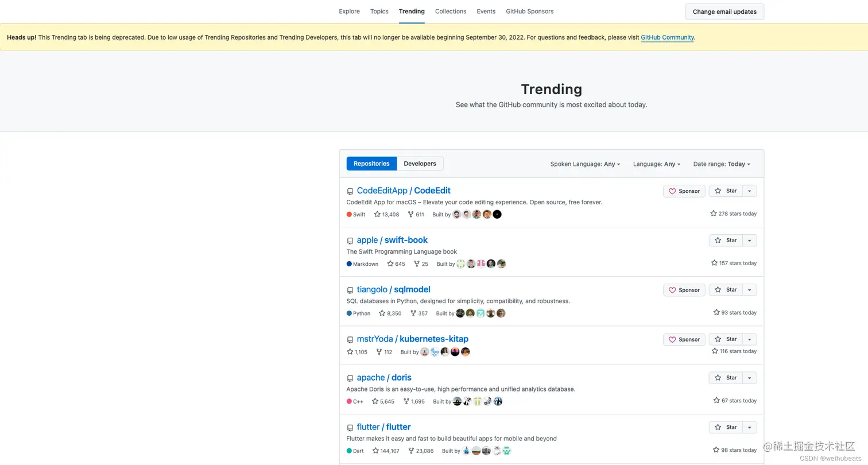Click the 23,086 forks count for flutter
868x465 pixels.
click(421, 451)
